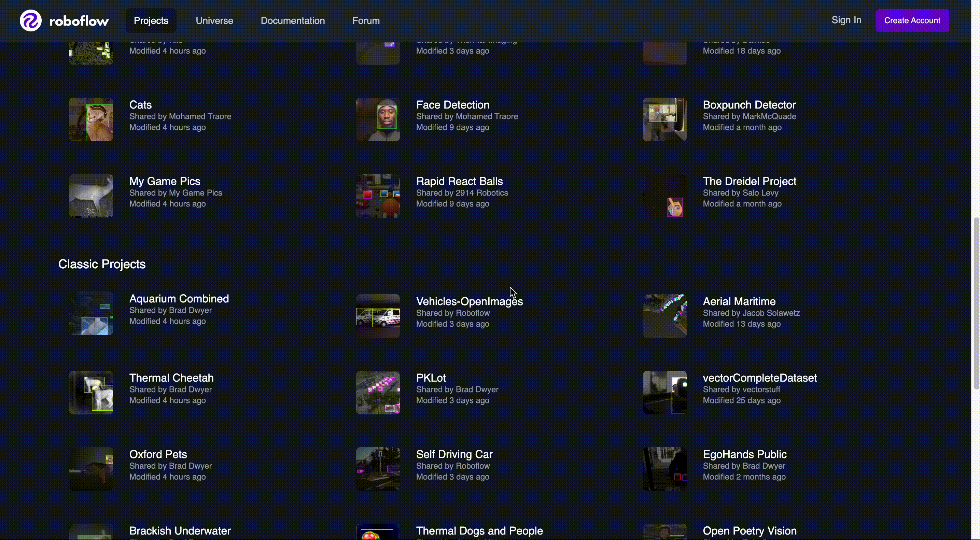The image size is (980, 540).
Task: Go to the Universe tab
Action: (214, 20)
